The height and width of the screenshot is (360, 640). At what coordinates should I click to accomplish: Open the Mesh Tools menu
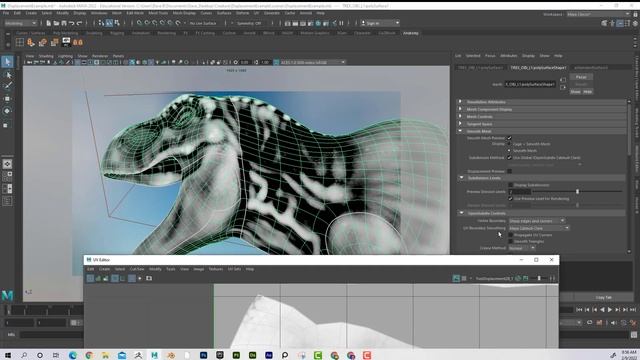tap(158, 13)
